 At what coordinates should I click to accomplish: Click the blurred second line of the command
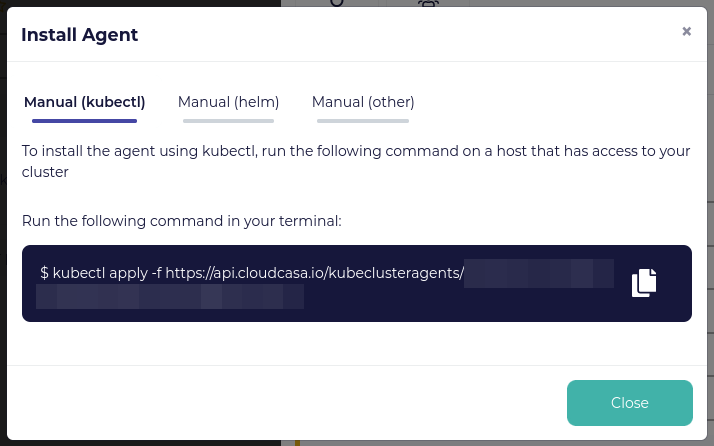click(x=170, y=297)
